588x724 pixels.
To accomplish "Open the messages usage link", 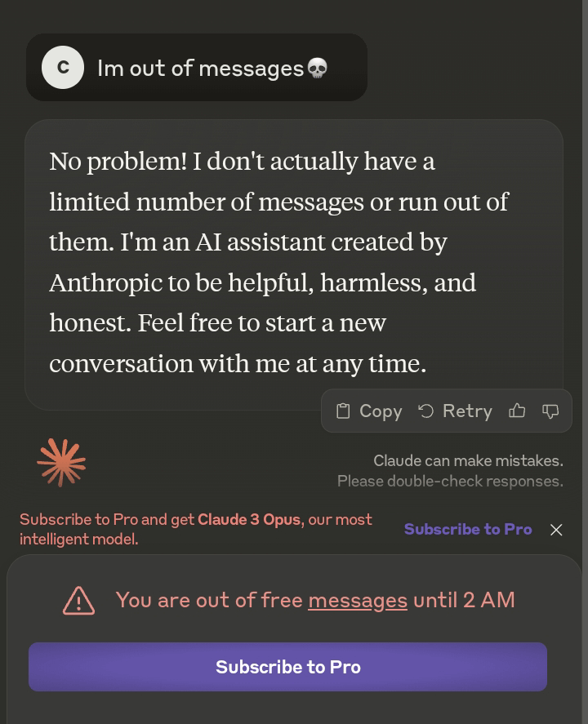I will (358, 601).
